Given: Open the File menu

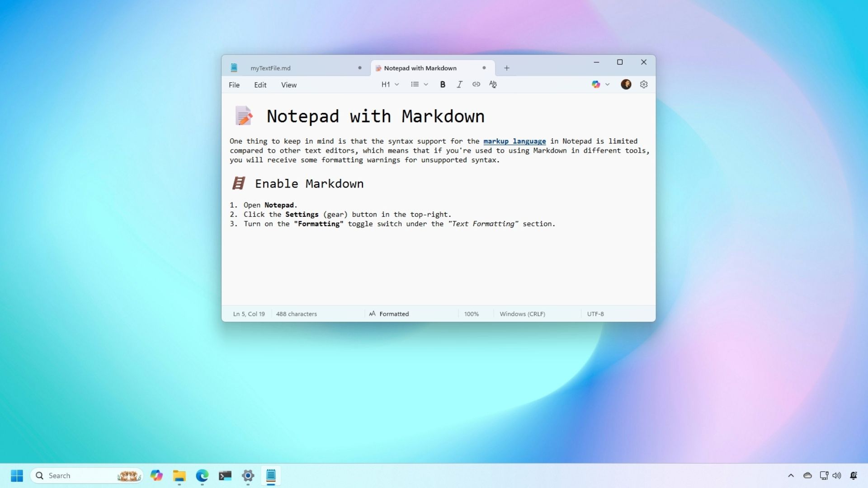Looking at the screenshot, I should point(234,85).
